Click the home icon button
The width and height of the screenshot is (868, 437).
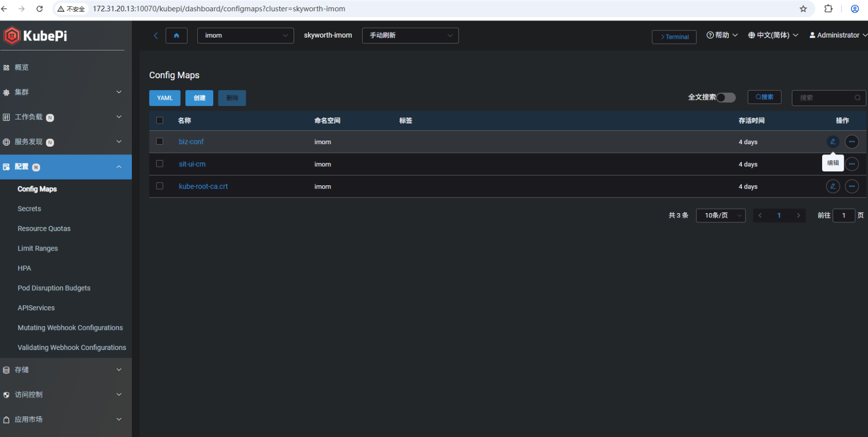click(176, 36)
